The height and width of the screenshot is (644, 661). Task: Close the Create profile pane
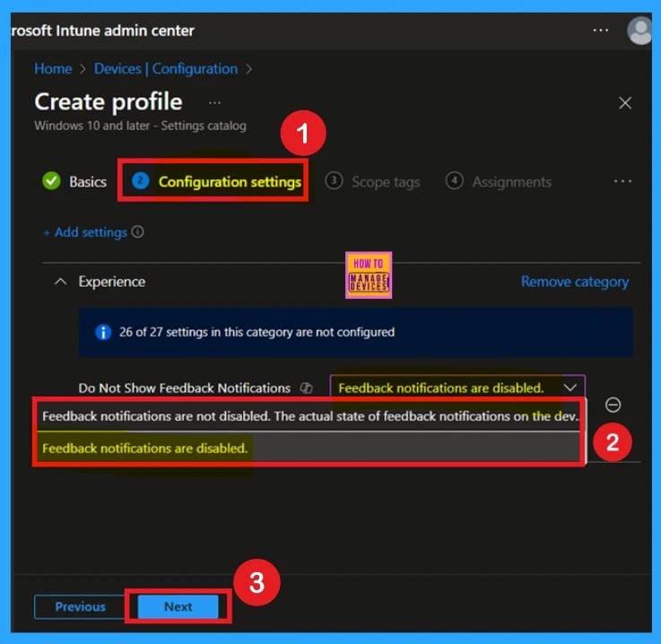coord(625,103)
